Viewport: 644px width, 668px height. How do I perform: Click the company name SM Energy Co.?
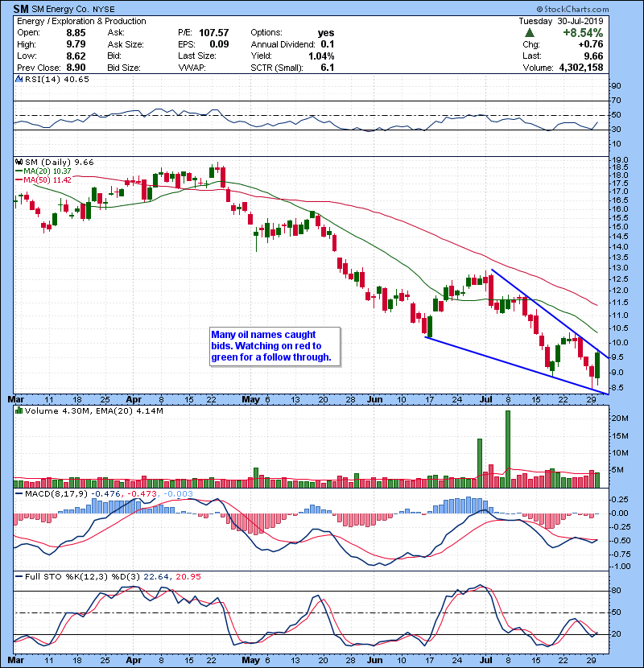coord(60,9)
